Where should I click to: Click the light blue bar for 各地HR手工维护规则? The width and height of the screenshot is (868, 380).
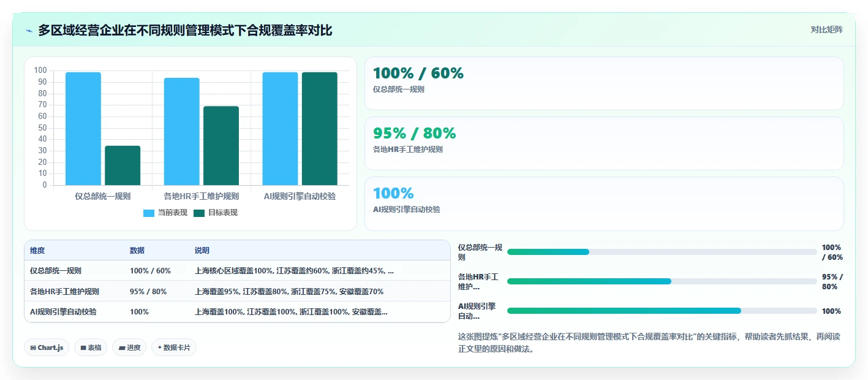tap(182, 131)
